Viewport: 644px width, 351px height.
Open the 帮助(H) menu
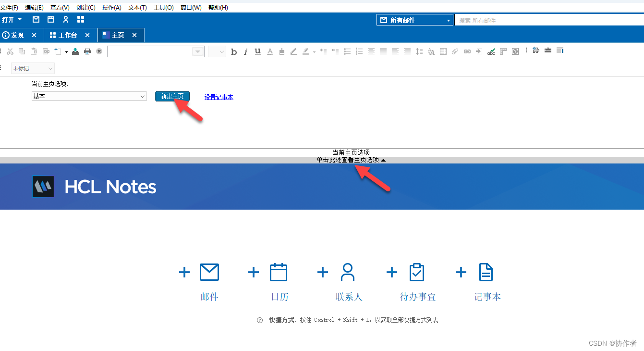pos(218,8)
